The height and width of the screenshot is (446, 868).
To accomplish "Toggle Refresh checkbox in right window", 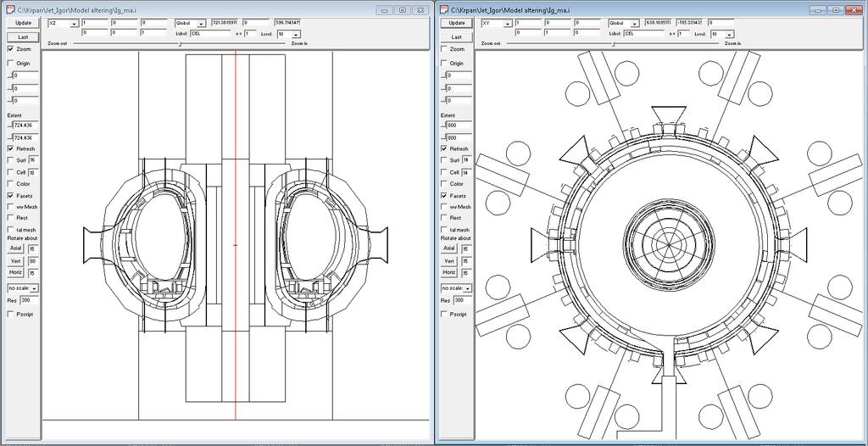I will coord(444,148).
